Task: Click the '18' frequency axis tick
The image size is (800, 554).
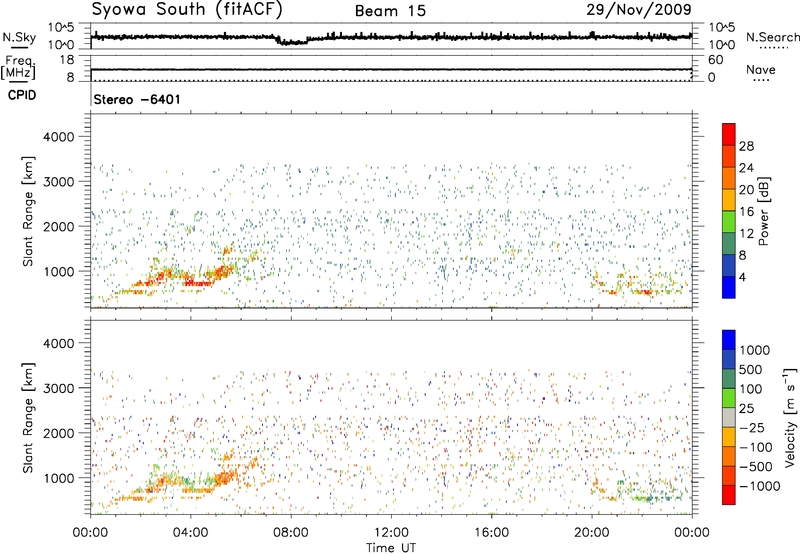Action: [67, 60]
